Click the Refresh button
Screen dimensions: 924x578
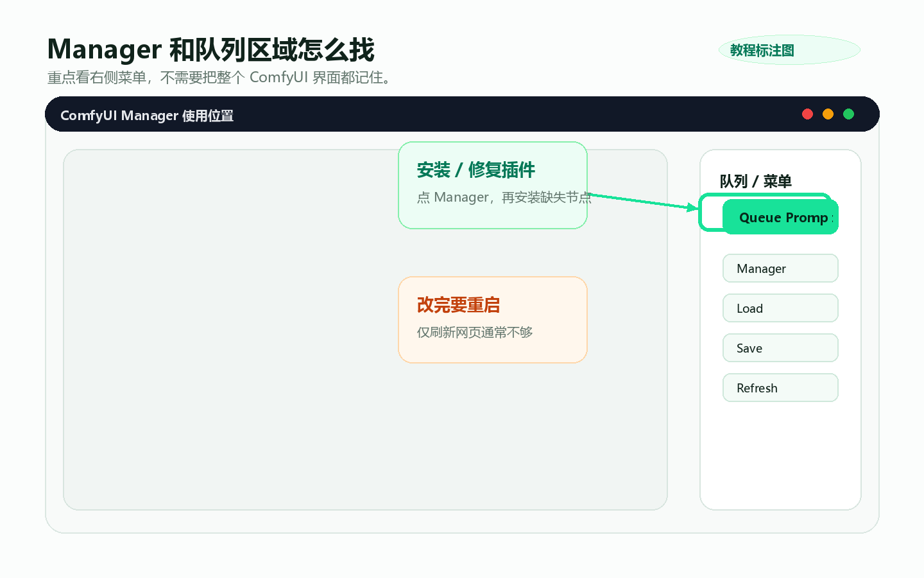click(780, 388)
